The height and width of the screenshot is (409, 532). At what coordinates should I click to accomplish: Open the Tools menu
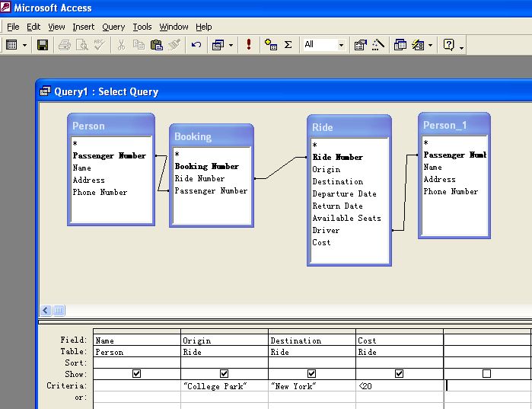(x=142, y=27)
